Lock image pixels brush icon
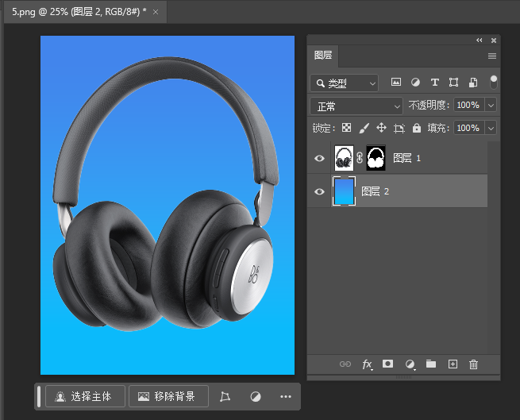Screen dimensions: 520x420 364,128
